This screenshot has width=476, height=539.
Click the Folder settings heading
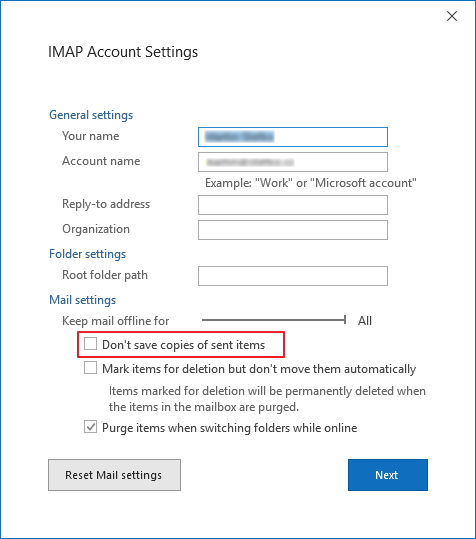pyautogui.click(x=88, y=254)
